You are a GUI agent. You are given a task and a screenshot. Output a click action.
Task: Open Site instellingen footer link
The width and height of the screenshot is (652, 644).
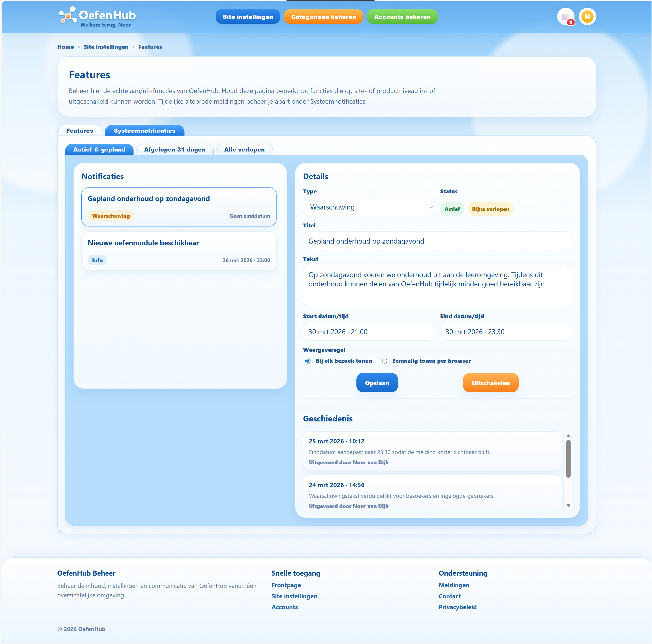point(294,596)
